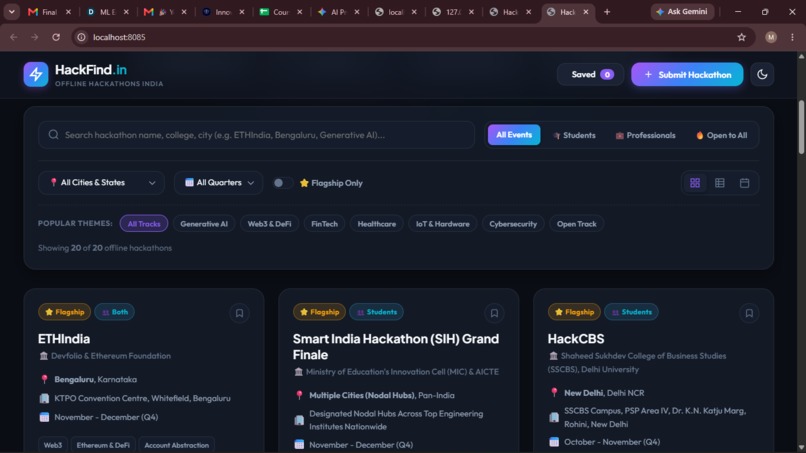Click the Submit Hackathon button
Screen dimensions: 806x453
click(687, 75)
